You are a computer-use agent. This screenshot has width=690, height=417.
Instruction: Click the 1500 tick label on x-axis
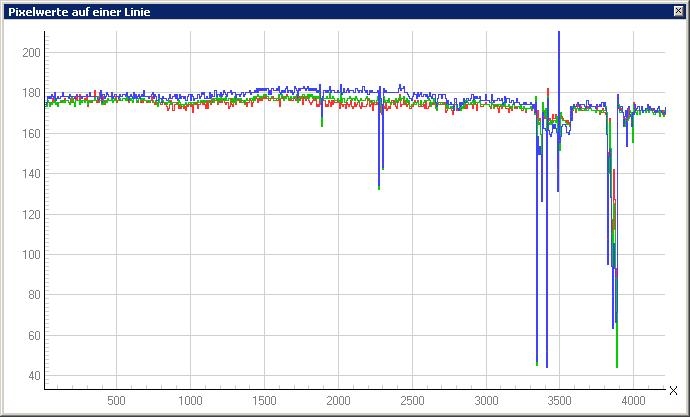pos(264,401)
